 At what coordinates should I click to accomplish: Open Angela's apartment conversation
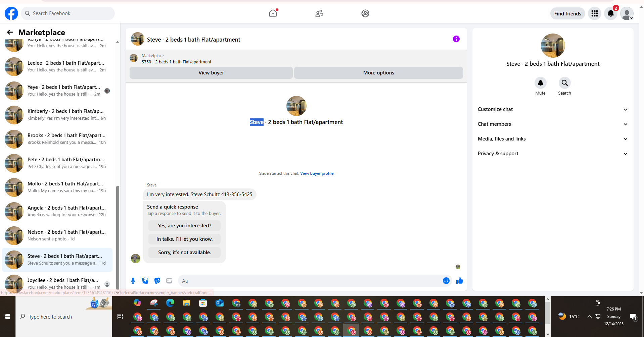(57, 211)
